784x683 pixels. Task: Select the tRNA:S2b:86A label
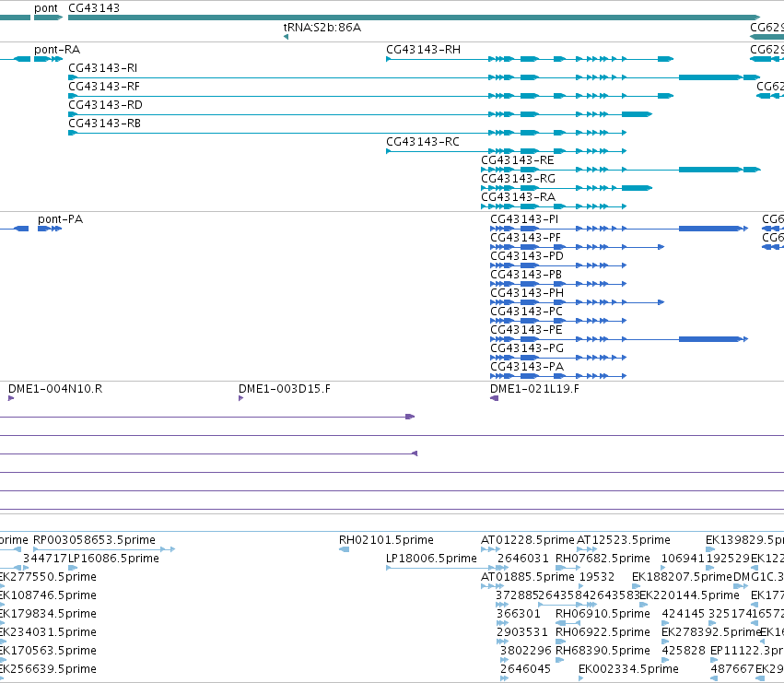(x=322, y=28)
